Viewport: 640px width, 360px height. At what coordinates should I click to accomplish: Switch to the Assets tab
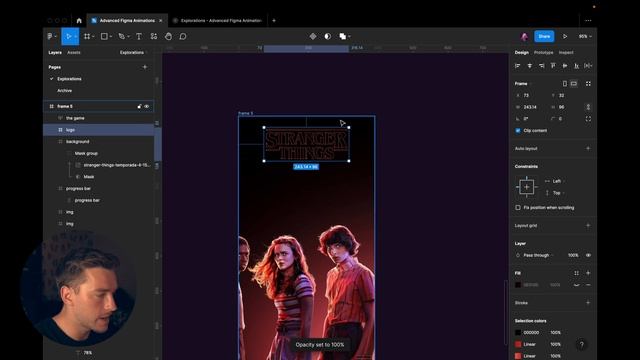[x=73, y=53]
